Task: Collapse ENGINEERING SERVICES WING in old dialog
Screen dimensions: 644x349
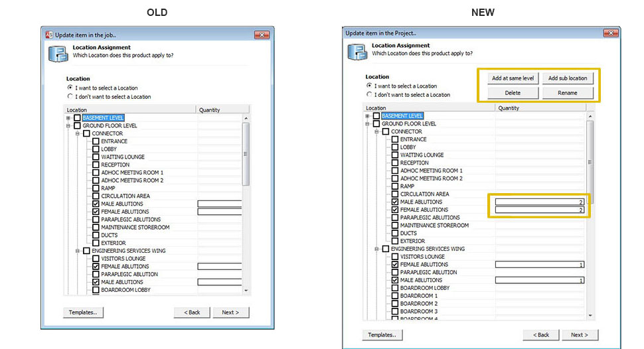Action: click(x=77, y=251)
